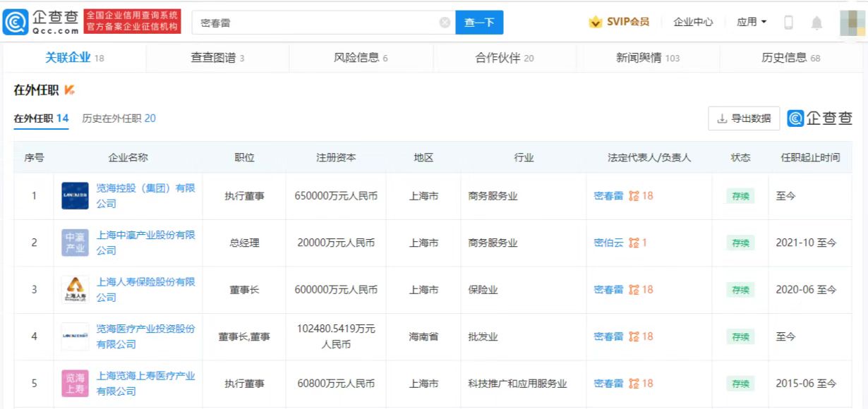Viewport: 868px width, 409px height.
Task: Expand the 应用 dropdown menu
Action: (752, 22)
